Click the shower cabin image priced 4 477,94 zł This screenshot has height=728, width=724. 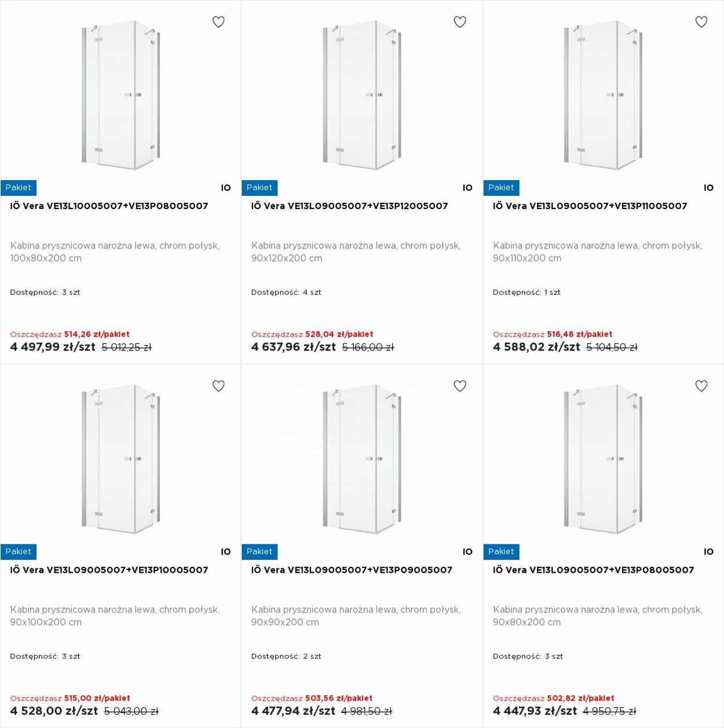[362, 459]
